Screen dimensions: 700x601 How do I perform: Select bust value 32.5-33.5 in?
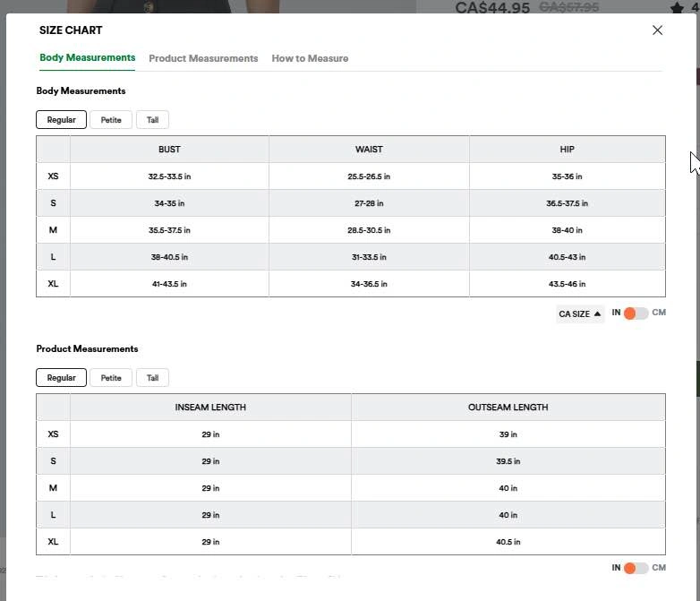pos(169,176)
